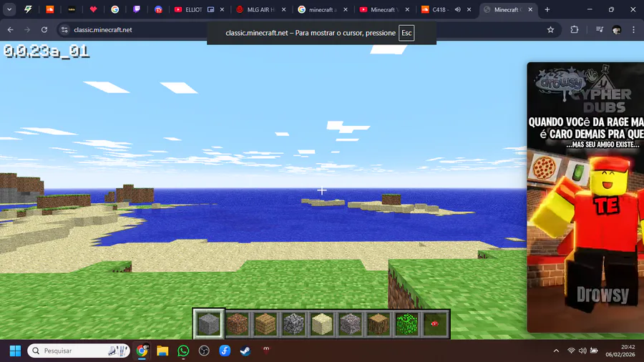Select the sand block in hotbar
The image size is (644, 362).
[321, 323]
